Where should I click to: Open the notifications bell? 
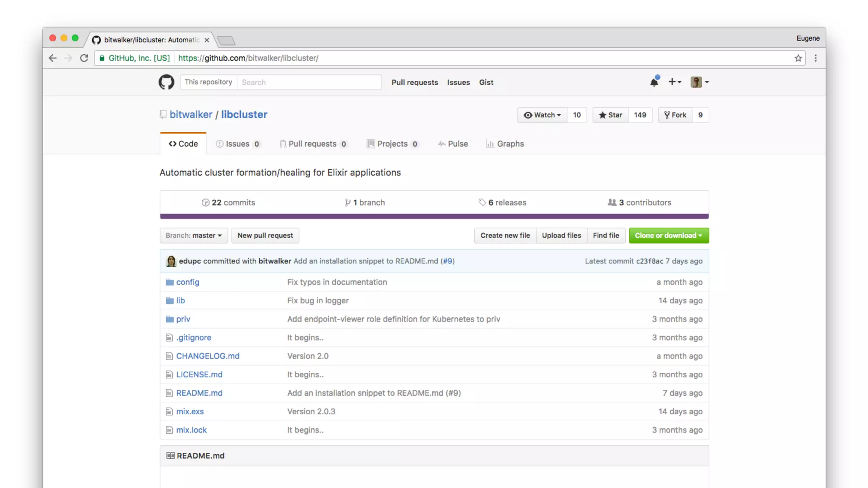654,82
